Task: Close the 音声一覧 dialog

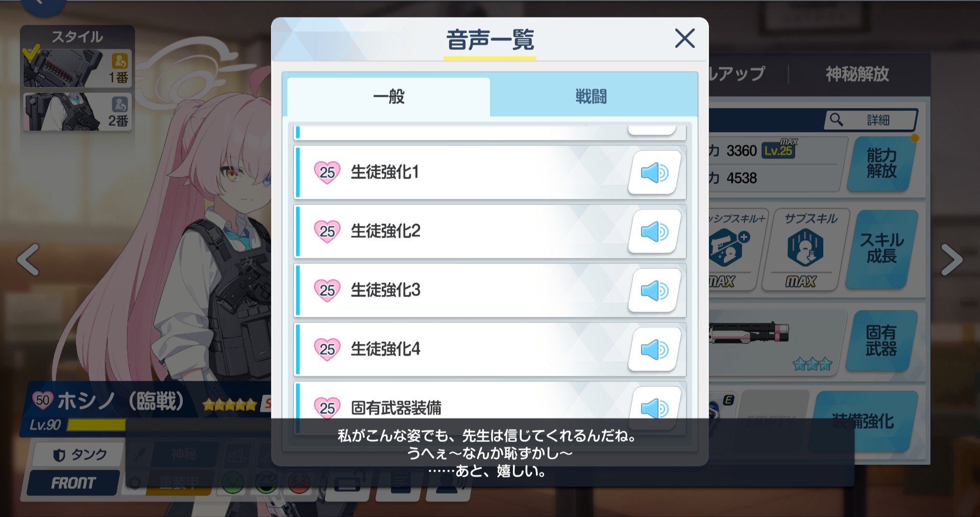Action: (684, 38)
